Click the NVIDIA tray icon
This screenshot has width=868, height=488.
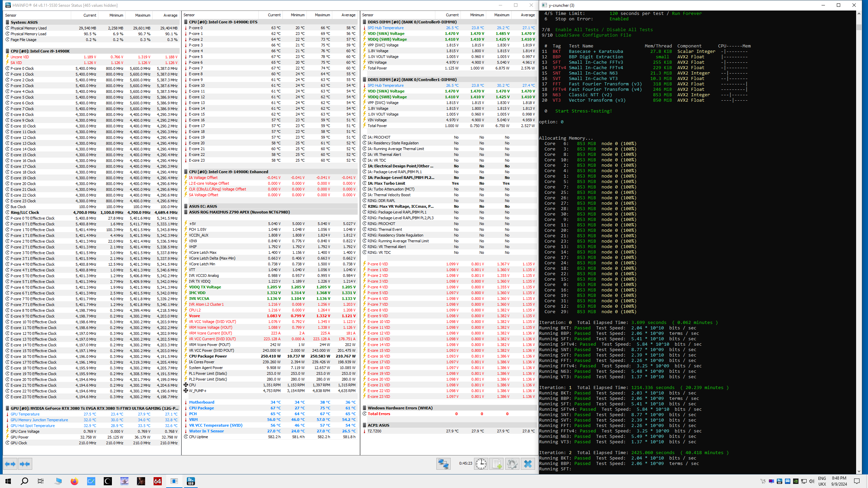pos(795,481)
